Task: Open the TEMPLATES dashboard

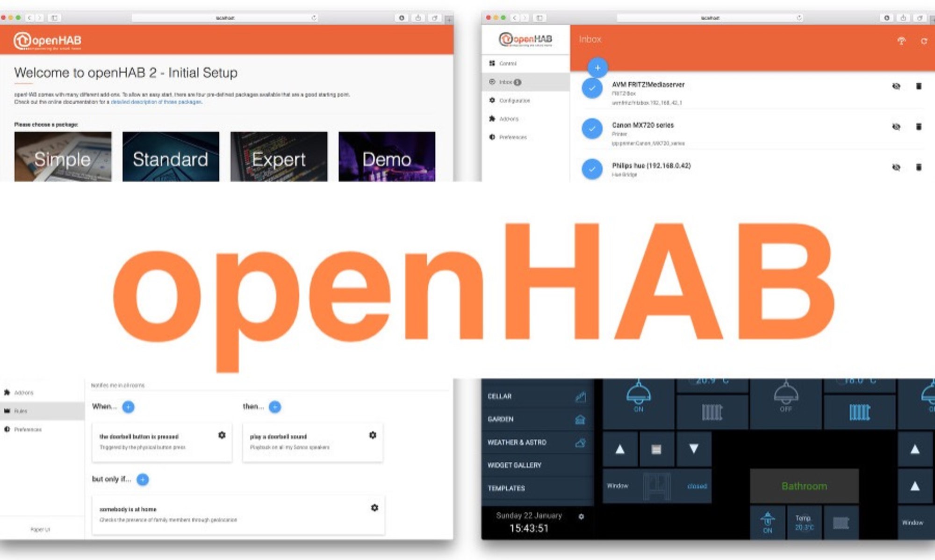Action: [537, 488]
